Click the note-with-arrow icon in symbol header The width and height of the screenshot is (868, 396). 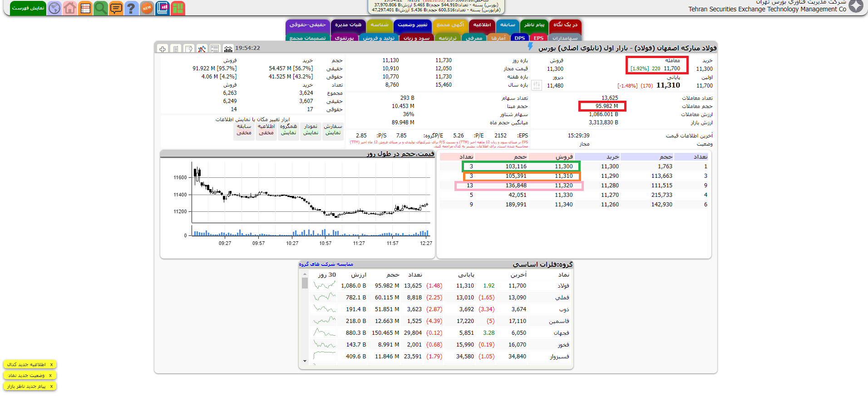coord(189,49)
